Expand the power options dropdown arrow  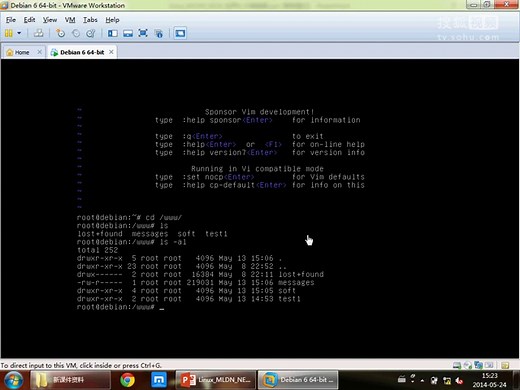pos(19,33)
